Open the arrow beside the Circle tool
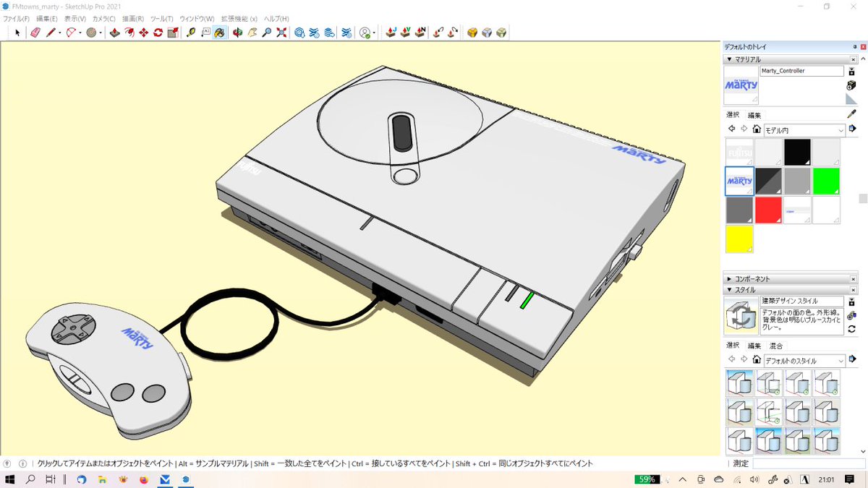Screen dimensions: 868x488 click(101, 33)
